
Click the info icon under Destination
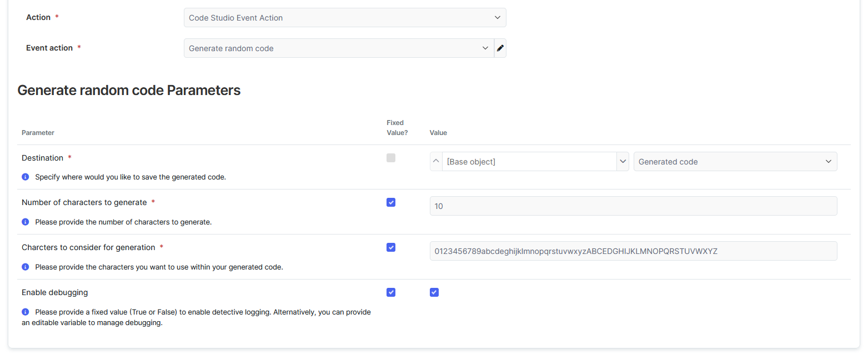(x=25, y=177)
